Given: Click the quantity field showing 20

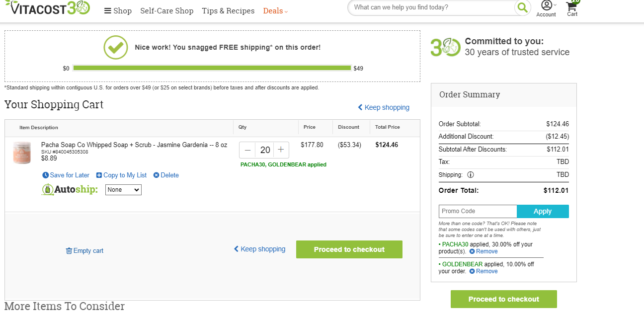Looking at the screenshot, I should coord(265,150).
